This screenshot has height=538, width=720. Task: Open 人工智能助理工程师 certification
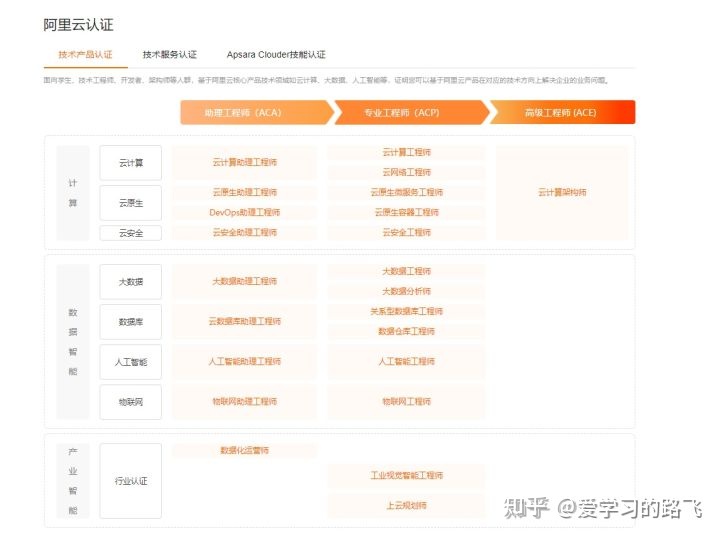(245, 362)
